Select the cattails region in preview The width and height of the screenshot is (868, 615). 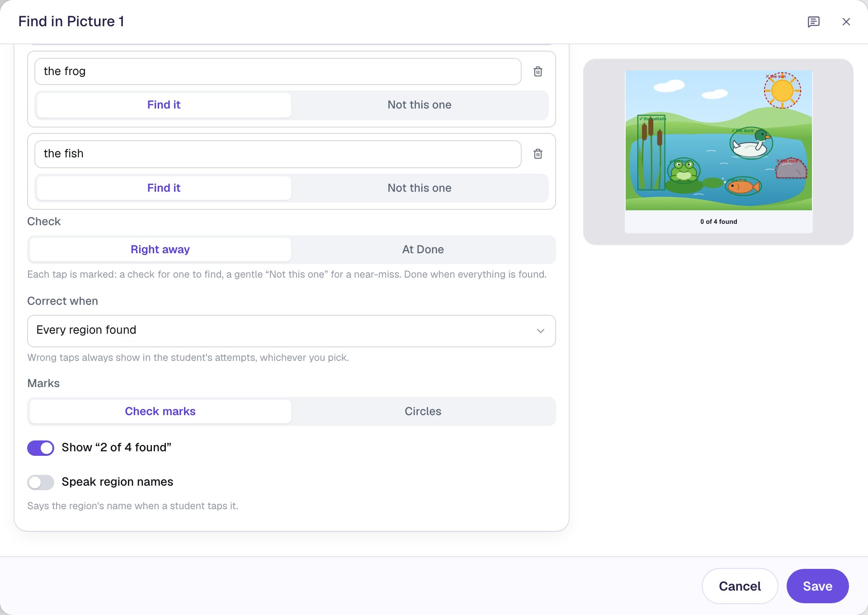tap(651, 152)
